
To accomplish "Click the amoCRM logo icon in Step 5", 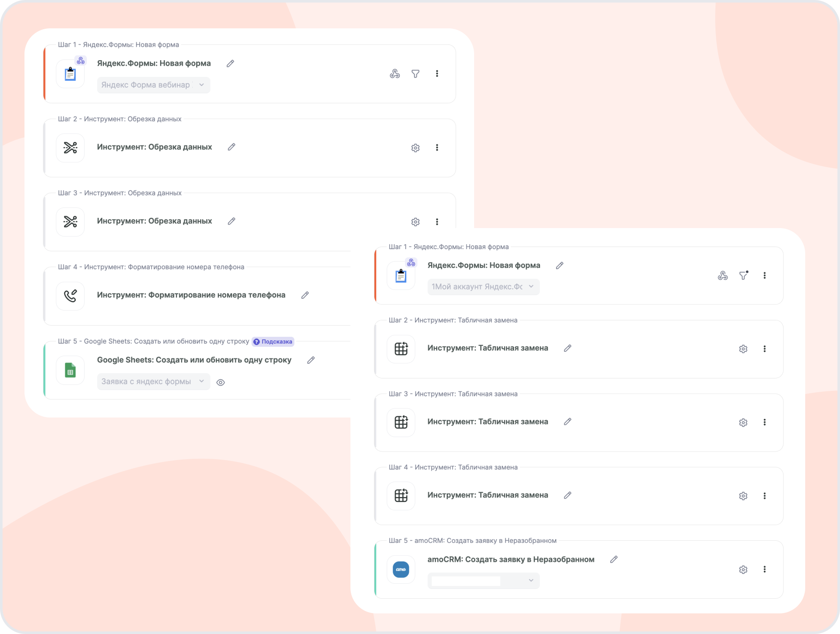I will (x=401, y=570).
